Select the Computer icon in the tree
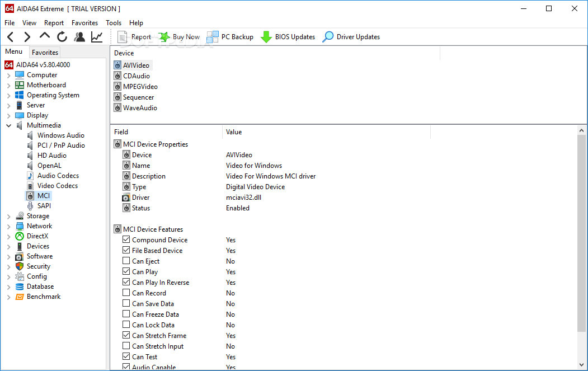This screenshot has height=371, width=588. point(20,75)
